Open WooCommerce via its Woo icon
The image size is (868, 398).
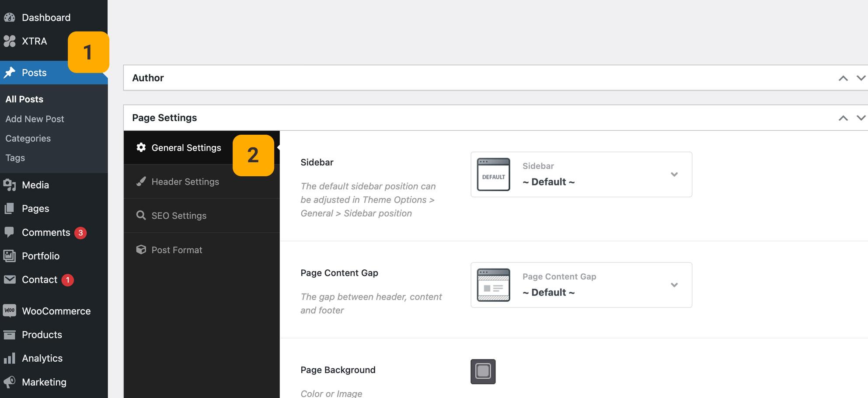tap(10, 311)
